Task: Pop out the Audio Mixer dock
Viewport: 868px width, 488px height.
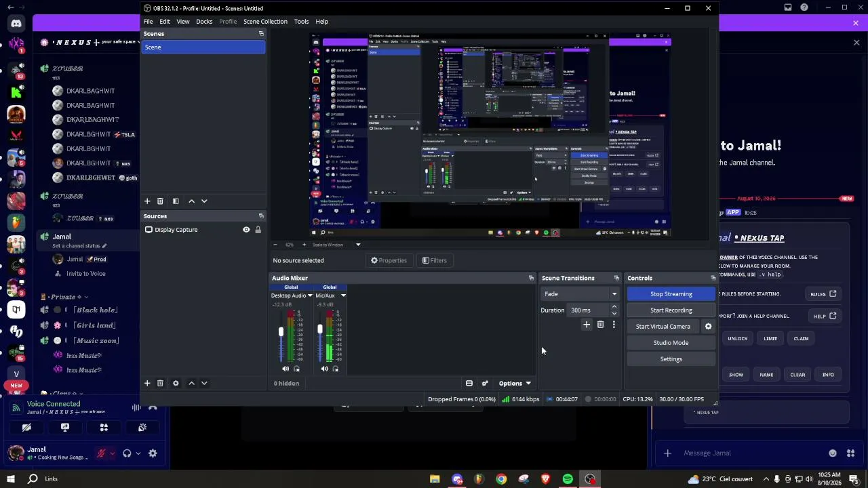Action: pyautogui.click(x=531, y=278)
